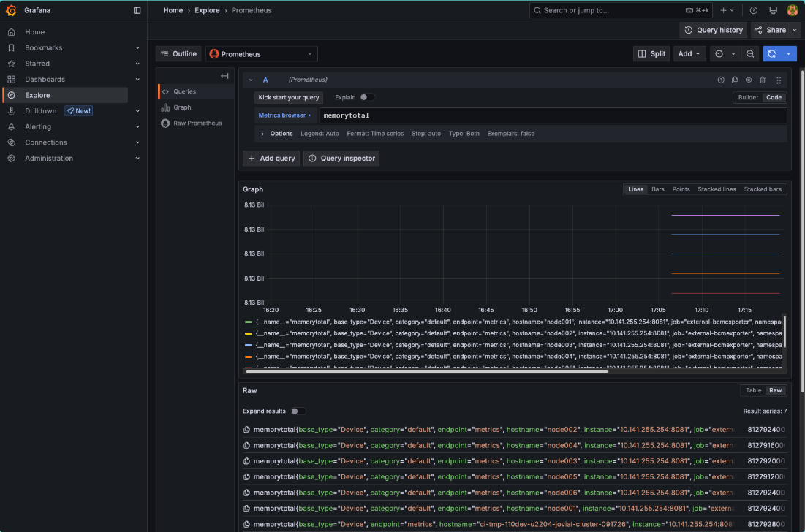Click the Kick start your query button

288,96
